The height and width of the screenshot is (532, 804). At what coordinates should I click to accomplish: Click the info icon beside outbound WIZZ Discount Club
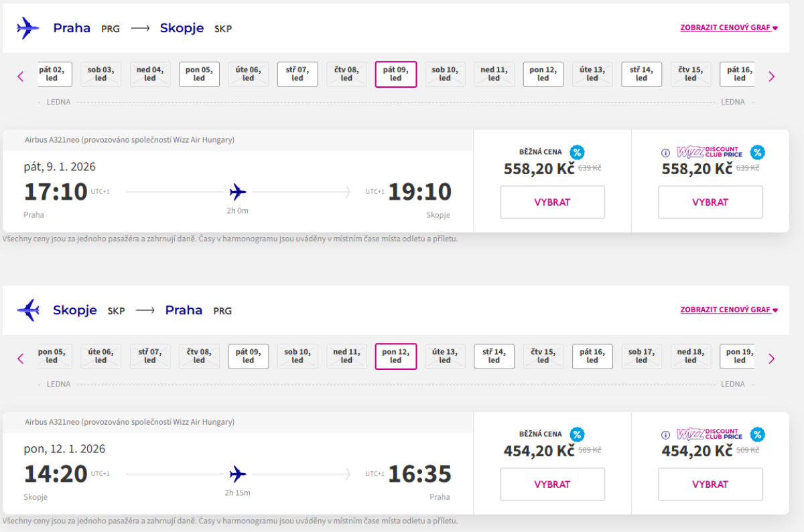click(x=665, y=153)
